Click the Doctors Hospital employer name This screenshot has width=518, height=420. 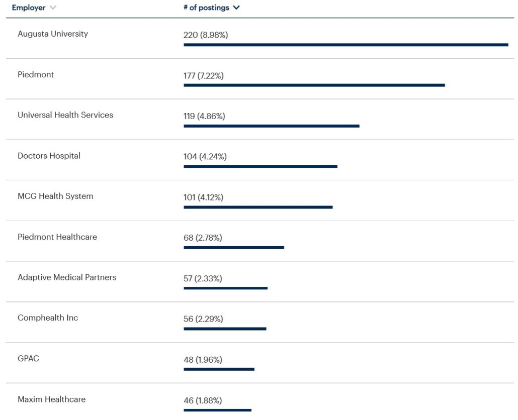pos(49,156)
